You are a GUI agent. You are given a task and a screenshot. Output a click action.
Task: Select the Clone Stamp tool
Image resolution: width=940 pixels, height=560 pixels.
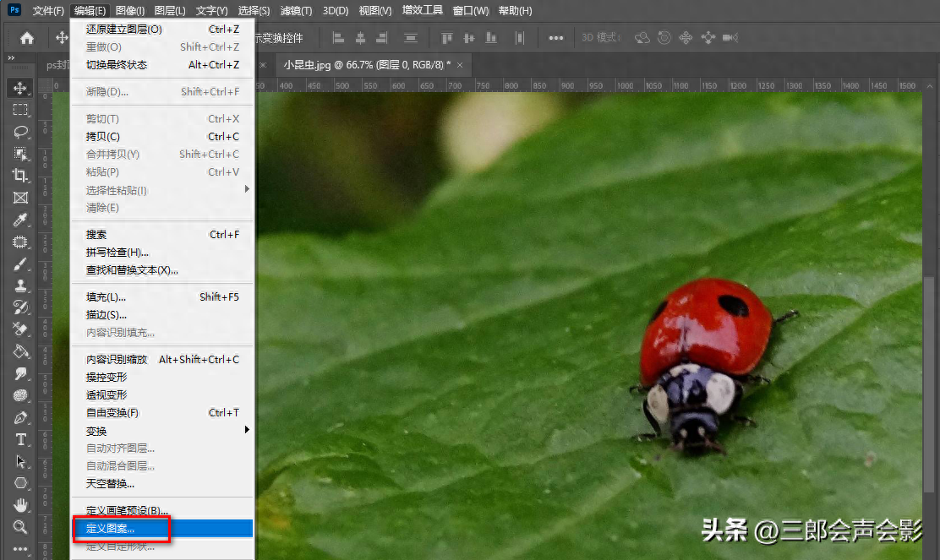point(20,285)
